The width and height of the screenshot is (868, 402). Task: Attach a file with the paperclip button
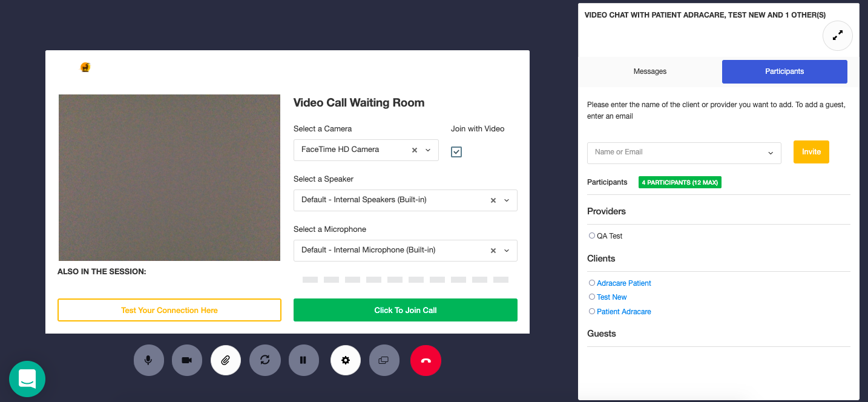[x=226, y=360]
